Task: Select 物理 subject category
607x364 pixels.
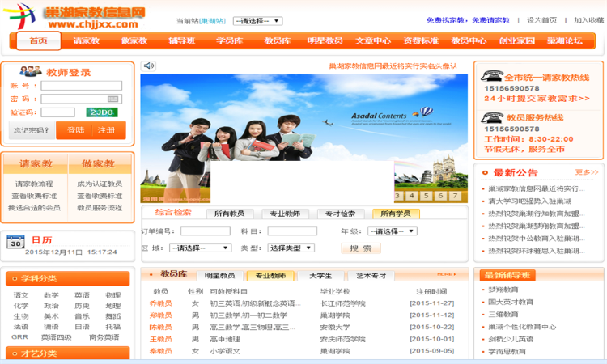Action: (113, 295)
